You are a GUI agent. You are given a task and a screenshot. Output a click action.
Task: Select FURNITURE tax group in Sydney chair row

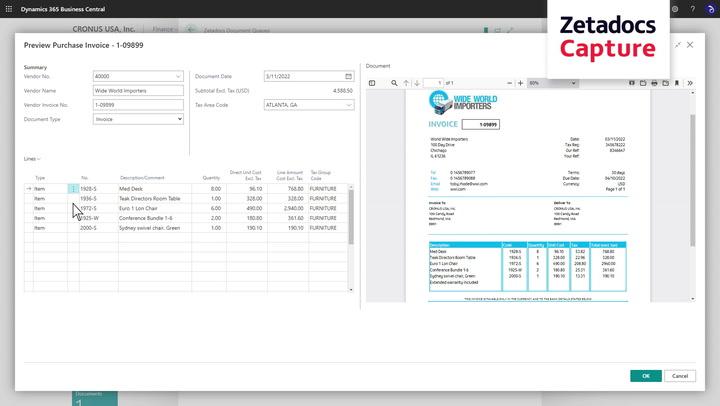pyautogui.click(x=327, y=228)
